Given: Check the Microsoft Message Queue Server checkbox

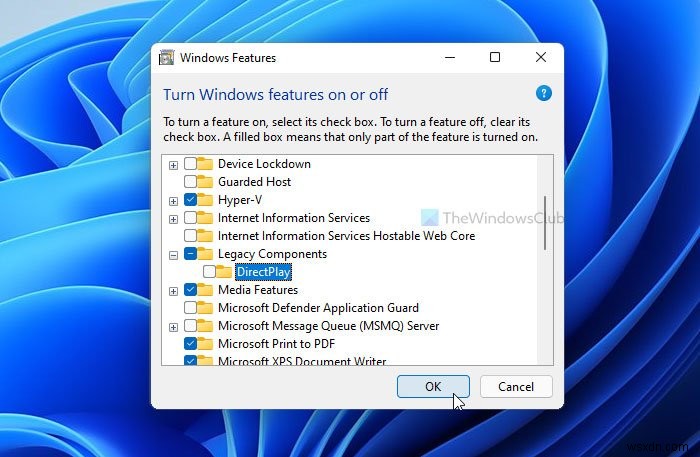Looking at the screenshot, I should [190, 325].
